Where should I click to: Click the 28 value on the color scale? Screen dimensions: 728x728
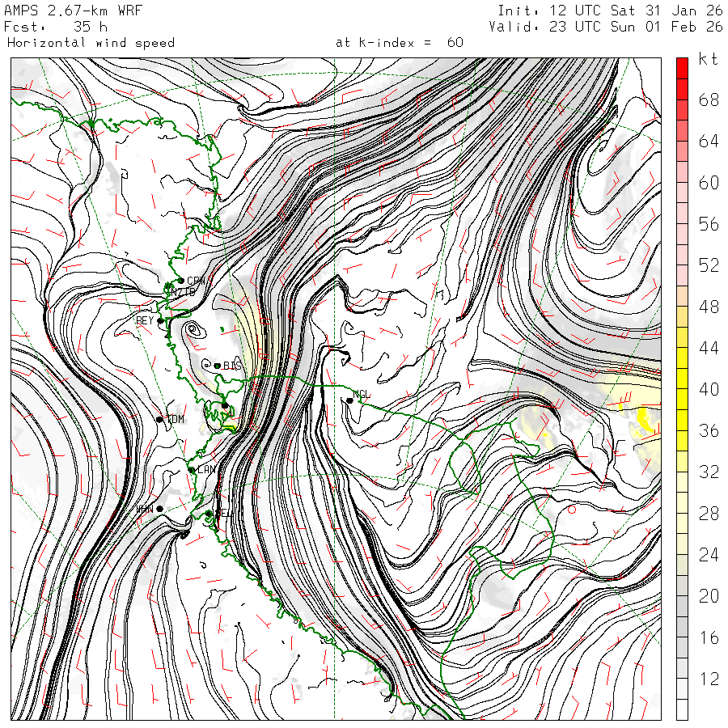tap(709, 514)
